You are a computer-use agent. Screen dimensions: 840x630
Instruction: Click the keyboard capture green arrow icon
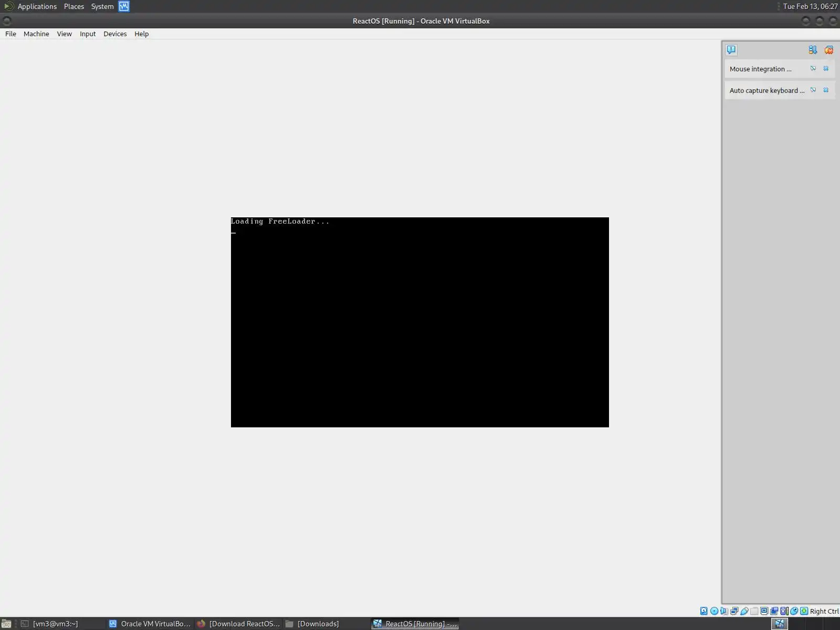(x=804, y=611)
